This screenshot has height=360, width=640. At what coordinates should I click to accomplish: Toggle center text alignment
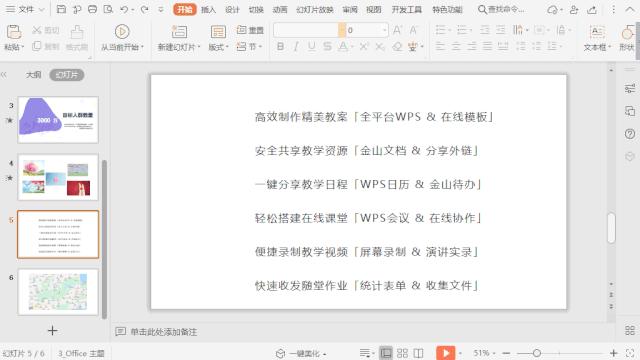point(456,47)
